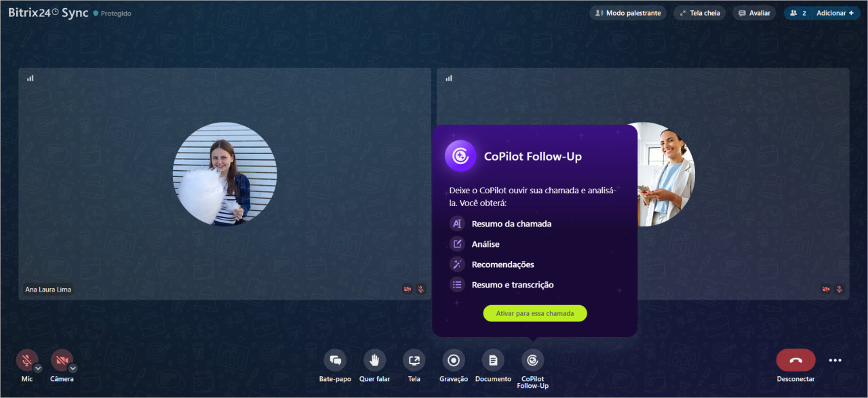This screenshot has height=398, width=868.
Task: Turn on the Câmera button
Action: point(62,359)
